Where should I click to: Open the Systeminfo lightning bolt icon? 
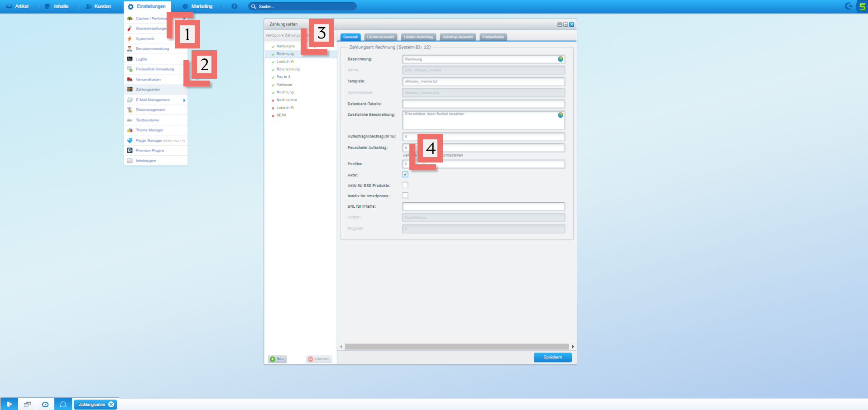(129, 39)
